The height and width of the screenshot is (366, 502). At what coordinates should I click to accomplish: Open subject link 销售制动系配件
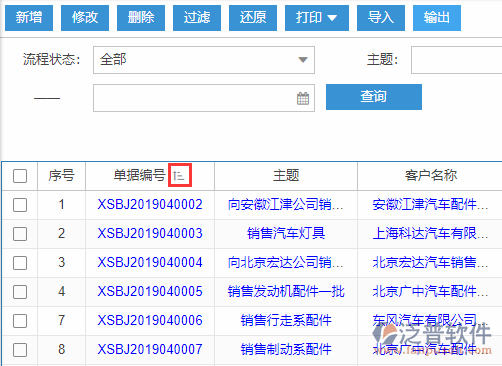(x=286, y=349)
